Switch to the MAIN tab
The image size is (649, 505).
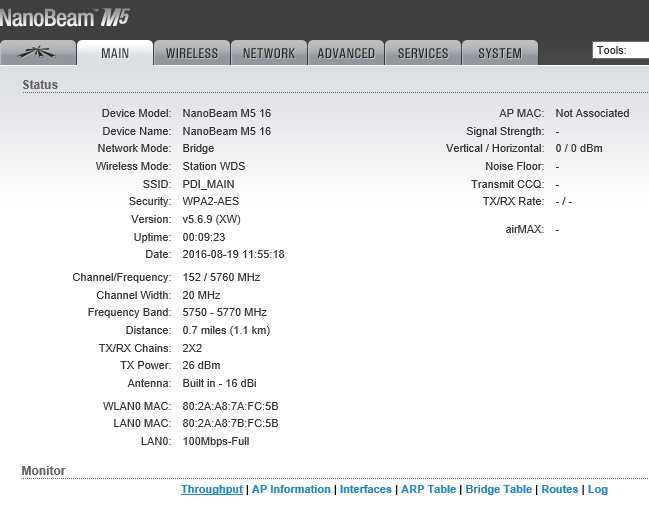point(115,53)
